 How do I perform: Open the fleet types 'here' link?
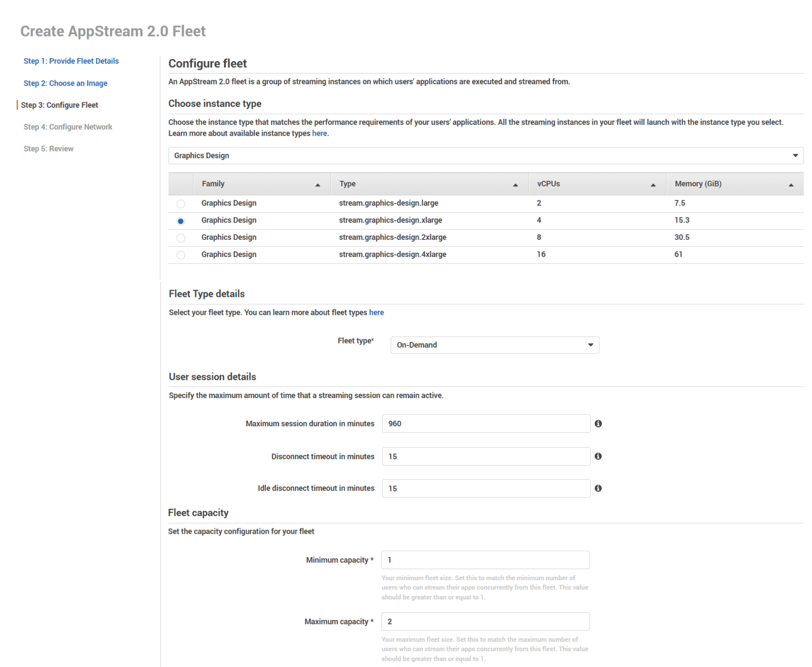pyautogui.click(x=376, y=312)
